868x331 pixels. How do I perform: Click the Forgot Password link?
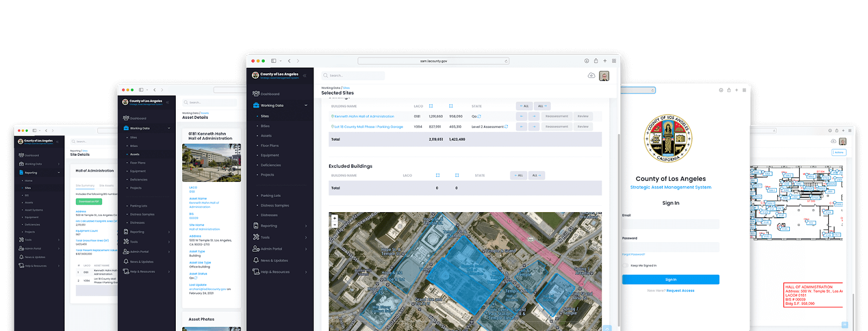pyautogui.click(x=633, y=254)
